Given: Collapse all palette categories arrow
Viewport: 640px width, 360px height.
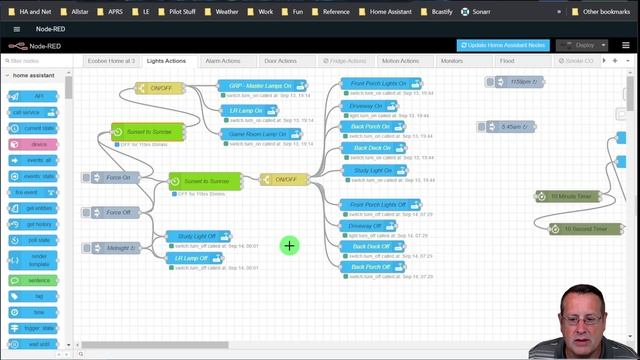Looking at the screenshot, I should tap(59, 354).
